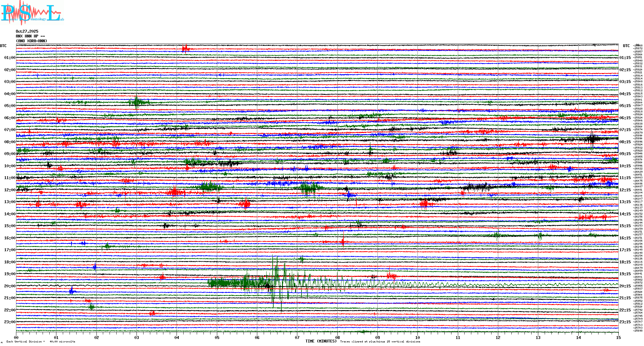The width and height of the screenshot is (644, 346).
Task: Click the left UTC axis header
Action: pyautogui.click(x=3, y=46)
